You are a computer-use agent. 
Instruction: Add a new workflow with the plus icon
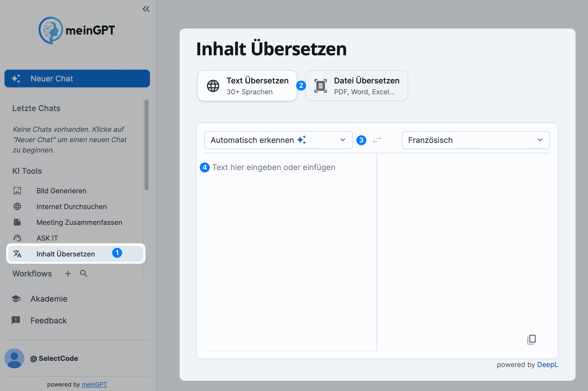tap(68, 273)
